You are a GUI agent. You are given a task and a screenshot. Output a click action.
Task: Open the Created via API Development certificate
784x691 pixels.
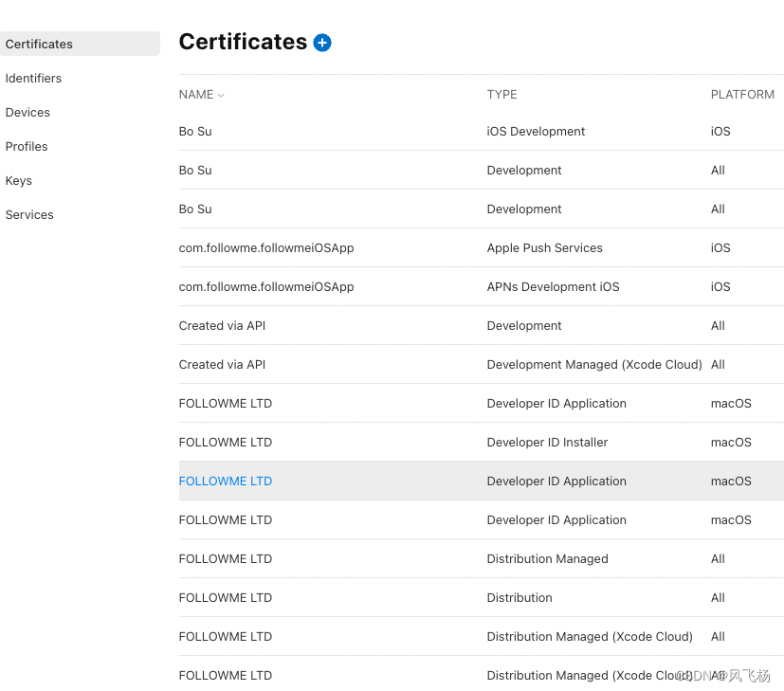pyautogui.click(x=222, y=325)
